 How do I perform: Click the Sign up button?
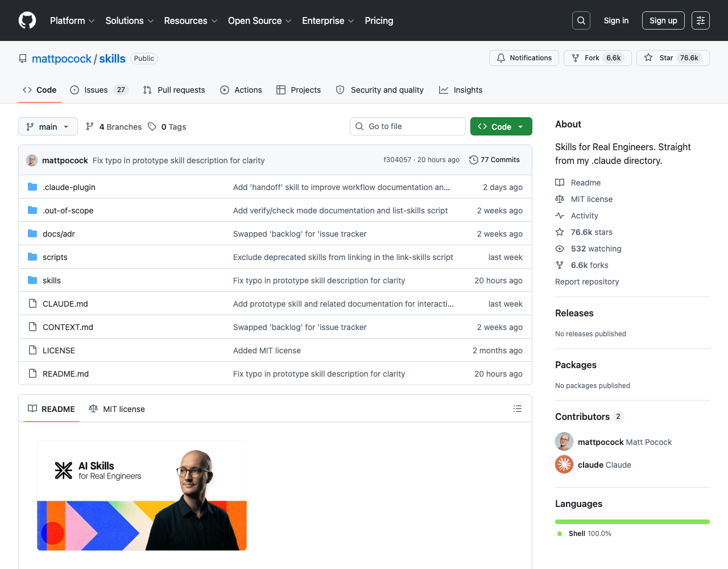tap(663, 20)
